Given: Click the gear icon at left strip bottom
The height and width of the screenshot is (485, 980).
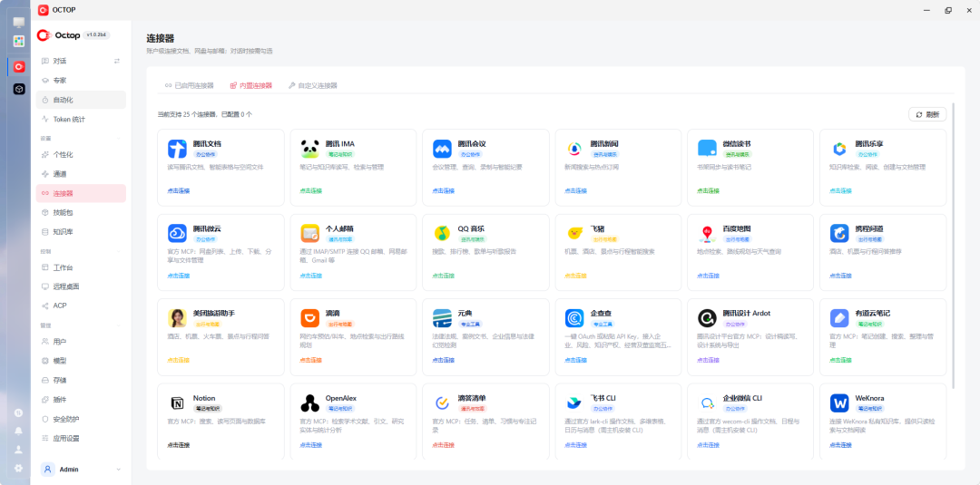Looking at the screenshot, I should click(x=19, y=468).
